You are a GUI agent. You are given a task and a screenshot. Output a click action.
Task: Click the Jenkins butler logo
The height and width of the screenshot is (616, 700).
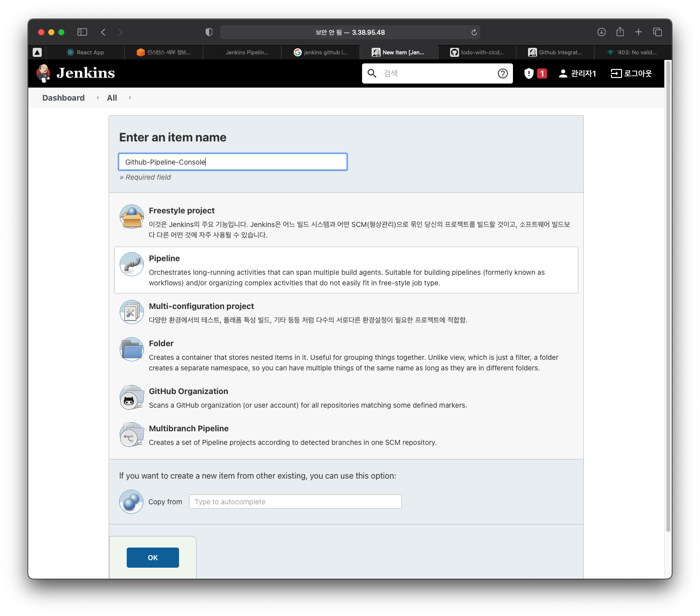click(x=44, y=73)
